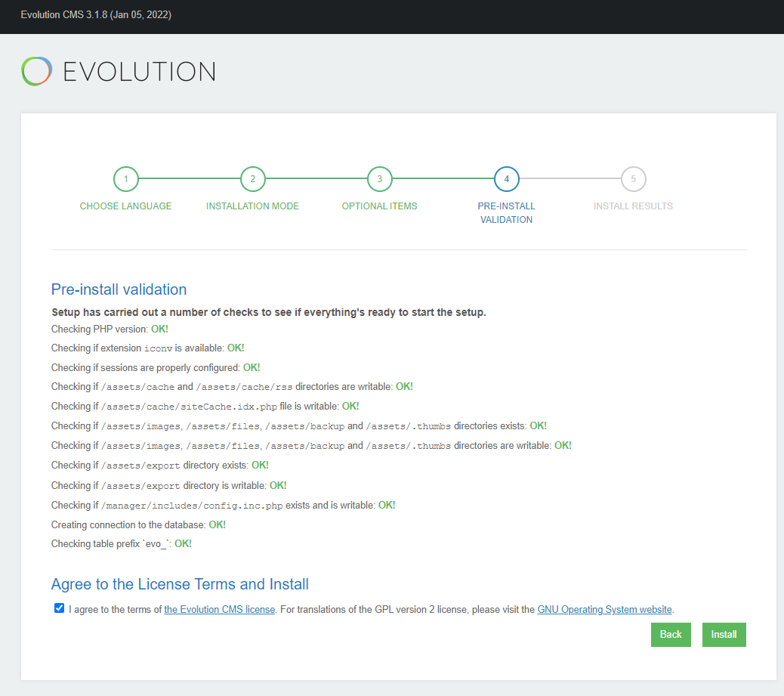Visit the GNU Operating System website link
This screenshot has width=784, height=696.
coord(604,609)
